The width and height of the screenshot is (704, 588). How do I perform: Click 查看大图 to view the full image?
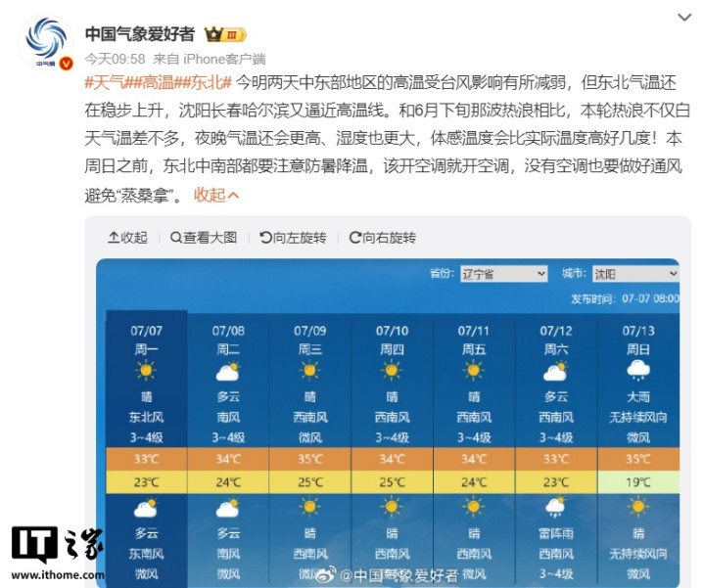pyautogui.click(x=204, y=238)
